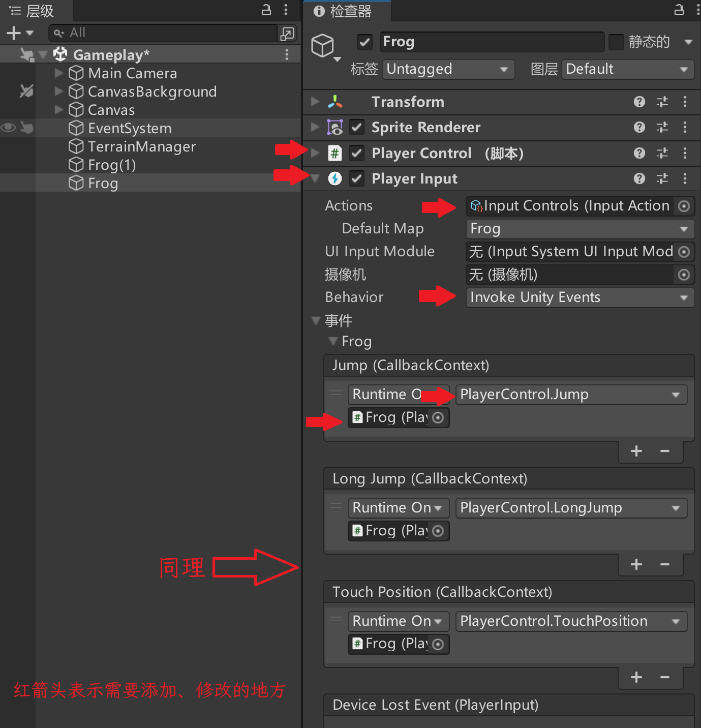701x728 pixels.
Task: Toggle the 静态的 static checkbox
Action: pos(616,42)
